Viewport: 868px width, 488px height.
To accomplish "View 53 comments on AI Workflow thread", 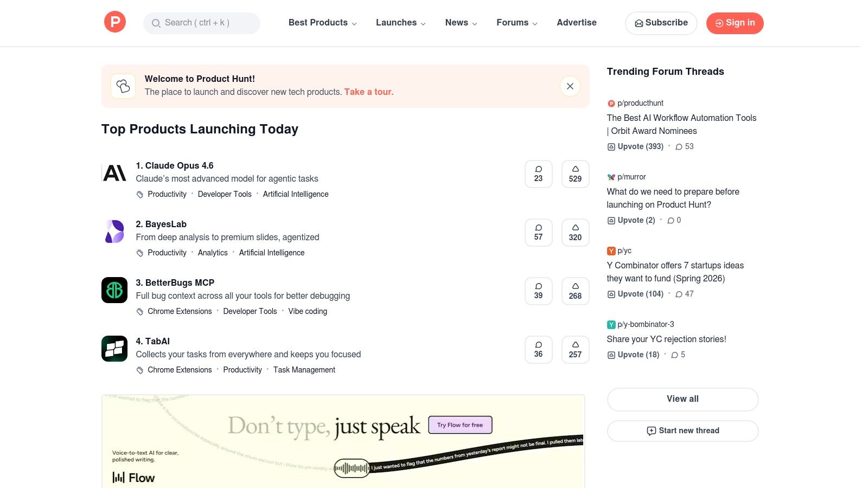I will [x=685, y=146].
